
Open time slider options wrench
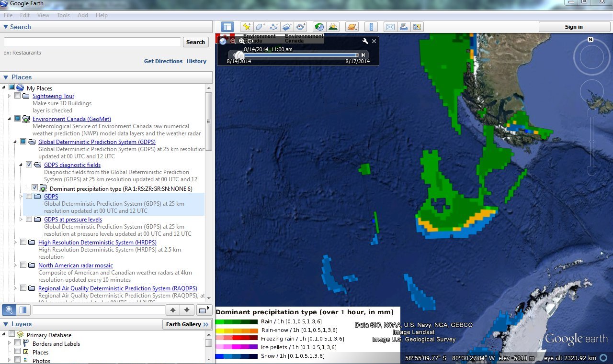[365, 41]
